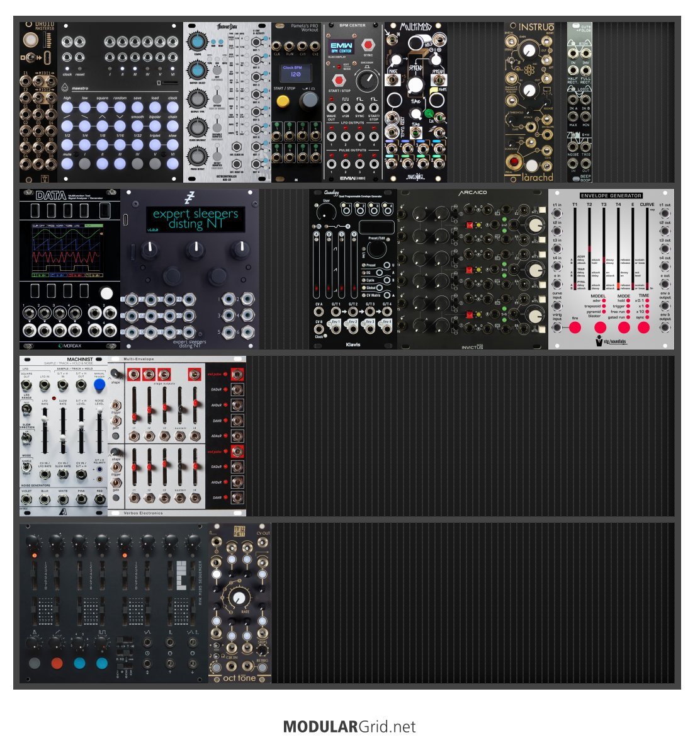
Task: Click the Cycle button on Klavis Quadigy
Action: tap(387, 280)
